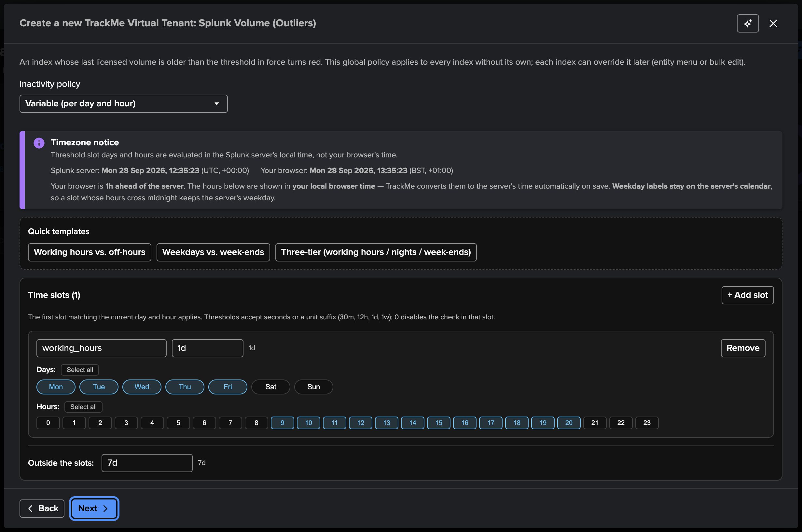Click browser time Mon 28 Sep 2026, 13:35:23
Viewport: 802px width, 532px height.
click(x=359, y=170)
